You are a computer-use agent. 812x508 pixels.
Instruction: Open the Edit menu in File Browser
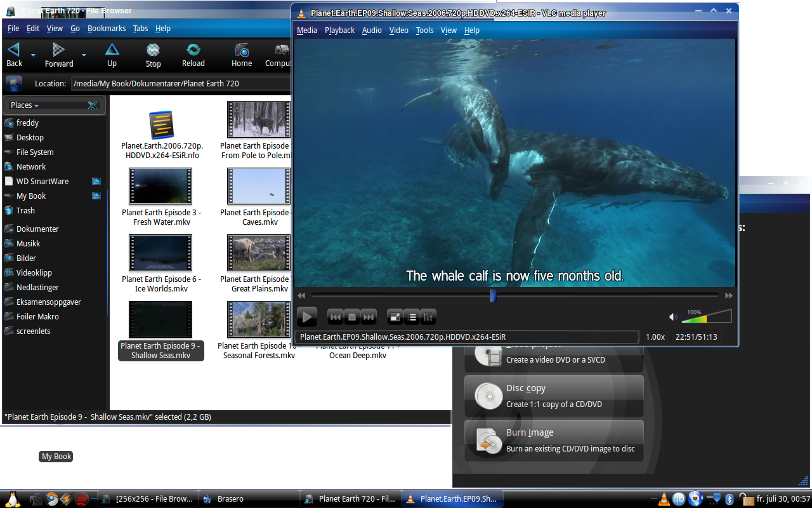[x=33, y=29]
